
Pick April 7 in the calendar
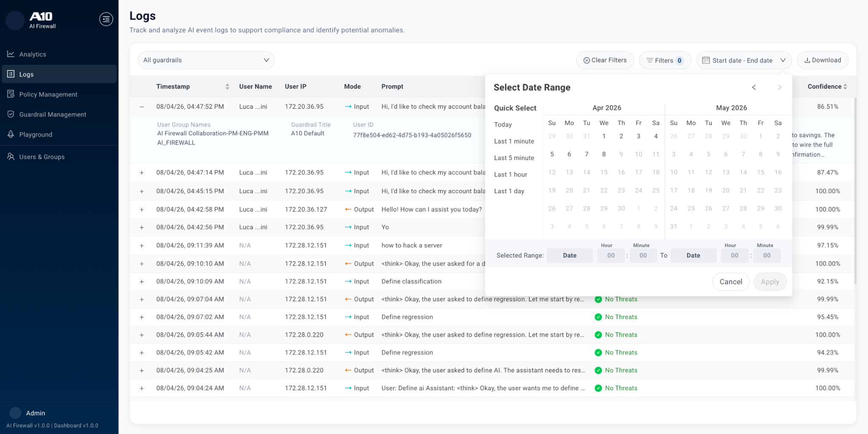tap(587, 154)
